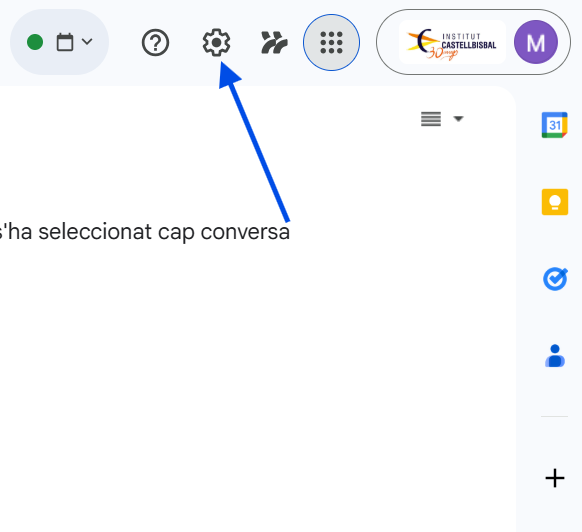Click the no conversation selected text
582x532 pixels.
pyautogui.click(x=145, y=232)
